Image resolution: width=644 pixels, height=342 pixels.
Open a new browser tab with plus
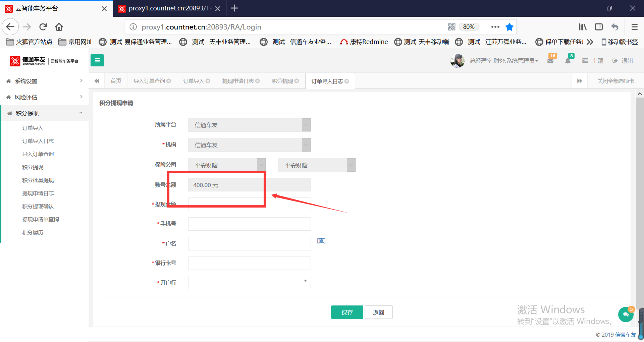coord(234,8)
